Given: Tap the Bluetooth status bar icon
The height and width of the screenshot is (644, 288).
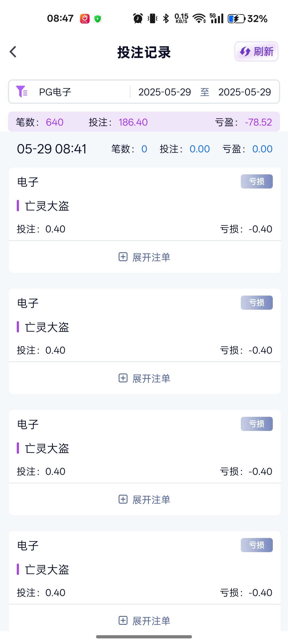Looking at the screenshot, I should pos(166,19).
